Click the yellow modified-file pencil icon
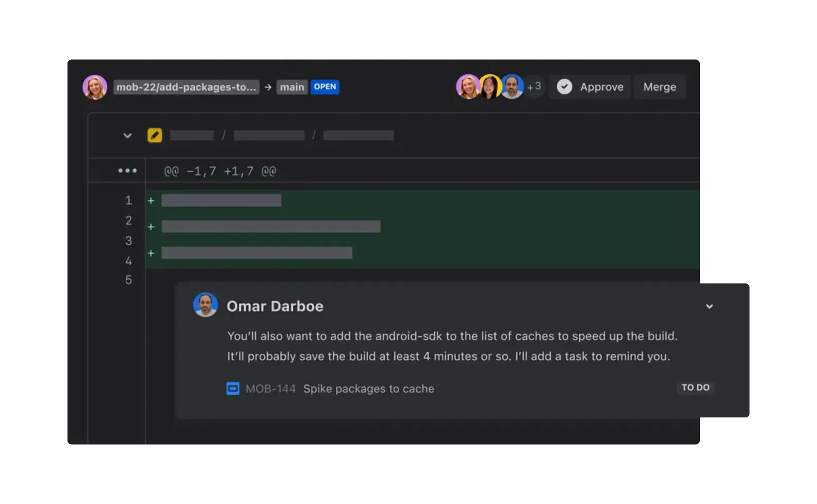This screenshot has width=817, height=504. pyautogui.click(x=155, y=136)
